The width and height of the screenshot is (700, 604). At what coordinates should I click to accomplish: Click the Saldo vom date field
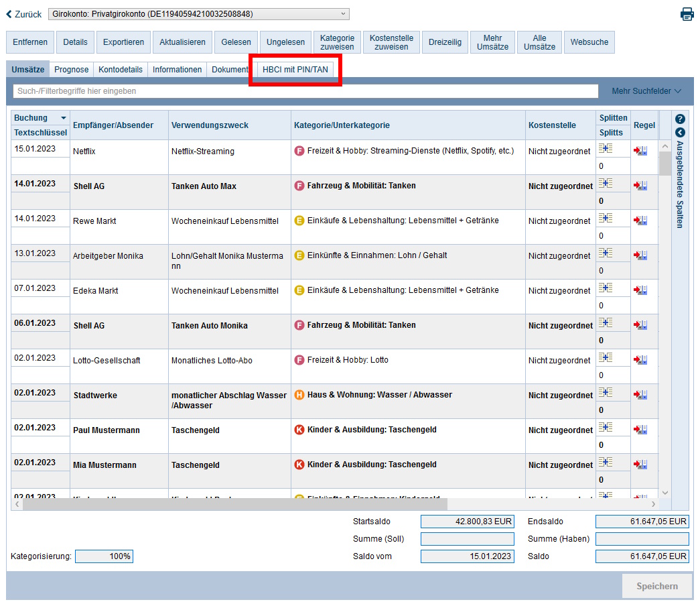tap(468, 556)
